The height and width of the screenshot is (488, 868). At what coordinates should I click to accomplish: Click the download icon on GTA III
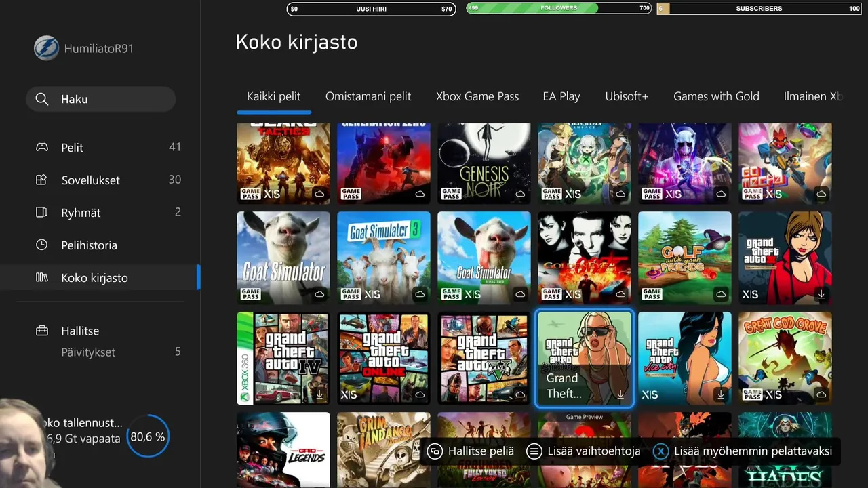tap(821, 294)
